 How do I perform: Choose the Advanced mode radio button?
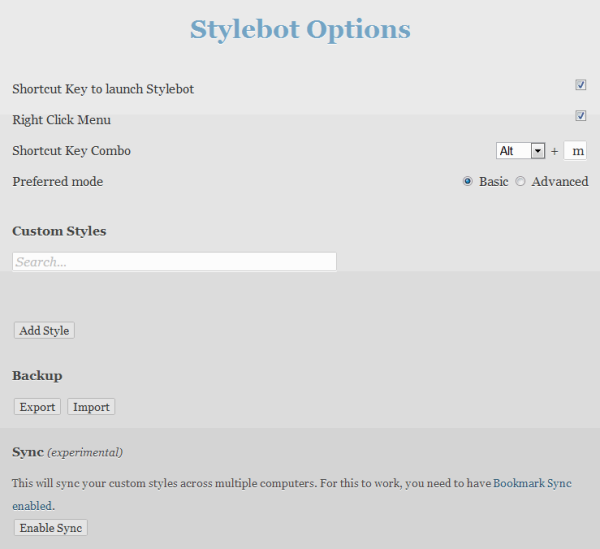pyautogui.click(x=520, y=182)
